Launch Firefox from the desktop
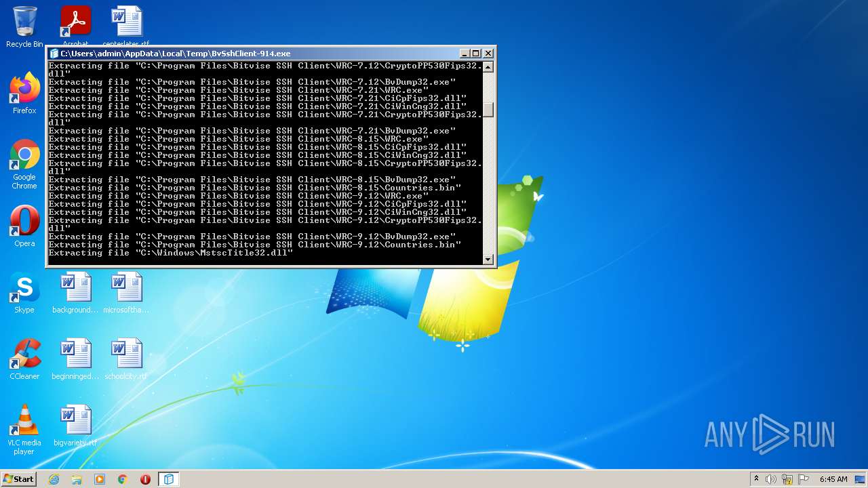868x488 pixels. (24, 94)
